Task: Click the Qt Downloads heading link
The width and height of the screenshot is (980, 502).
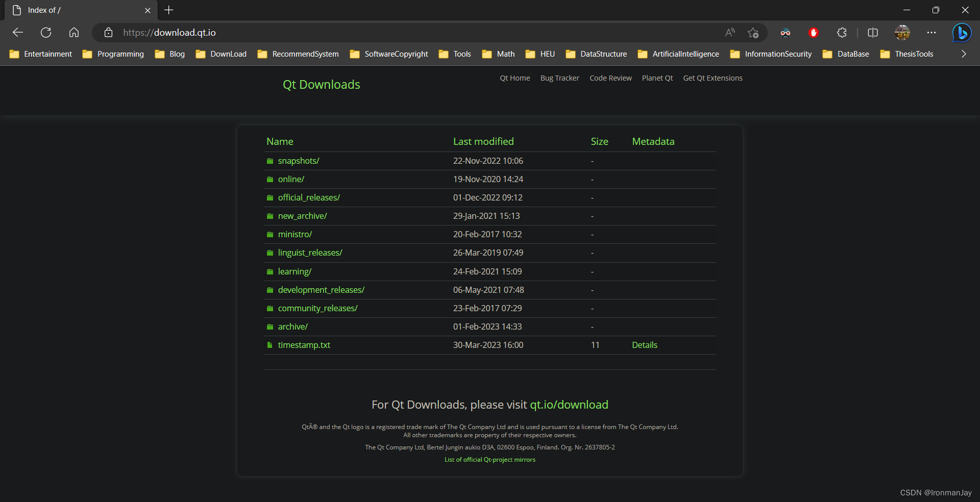Action: click(x=322, y=85)
